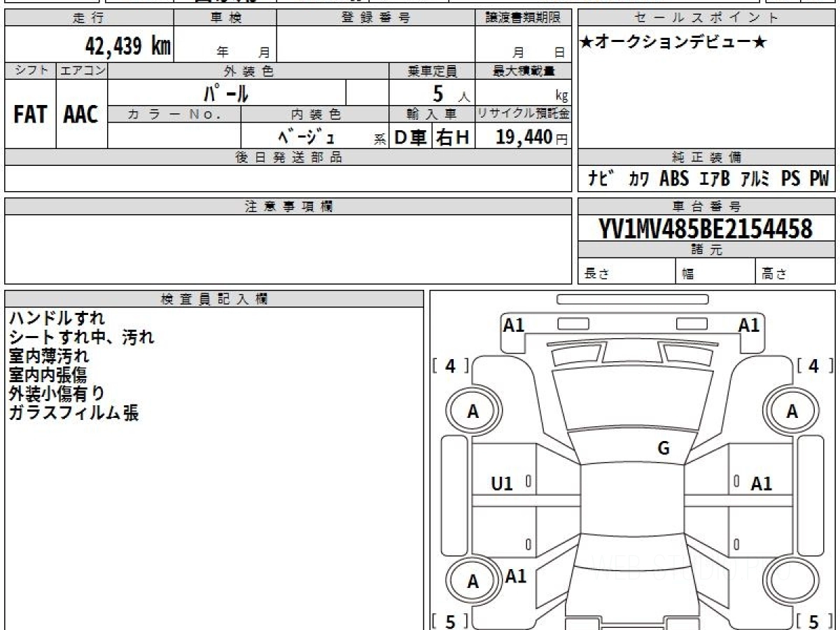This screenshot has height=630, width=840.
Task: Click the 室内薄汚れ note line
Action: coord(49,356)
